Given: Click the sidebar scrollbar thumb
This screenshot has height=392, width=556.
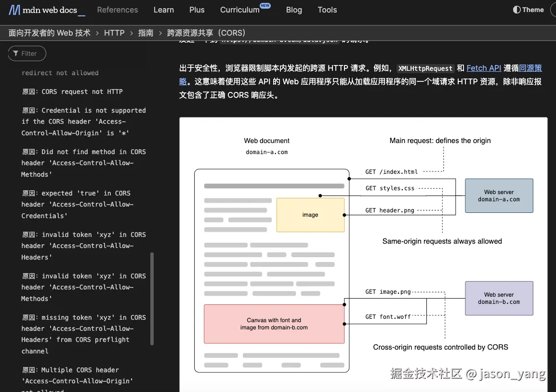Looking at the screenshot, I should pyautogui.click(x=152, y=299).
